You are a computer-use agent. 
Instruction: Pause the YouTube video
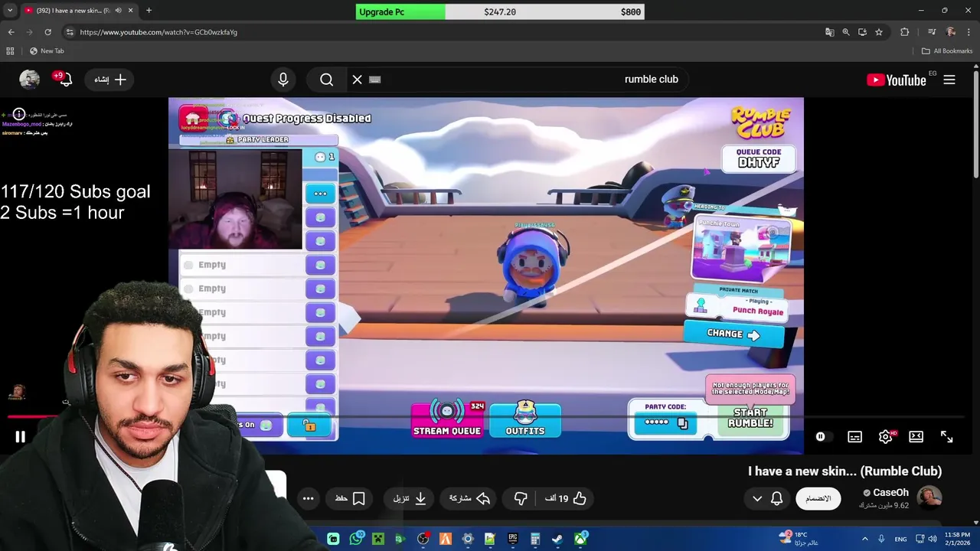[21, 437]
